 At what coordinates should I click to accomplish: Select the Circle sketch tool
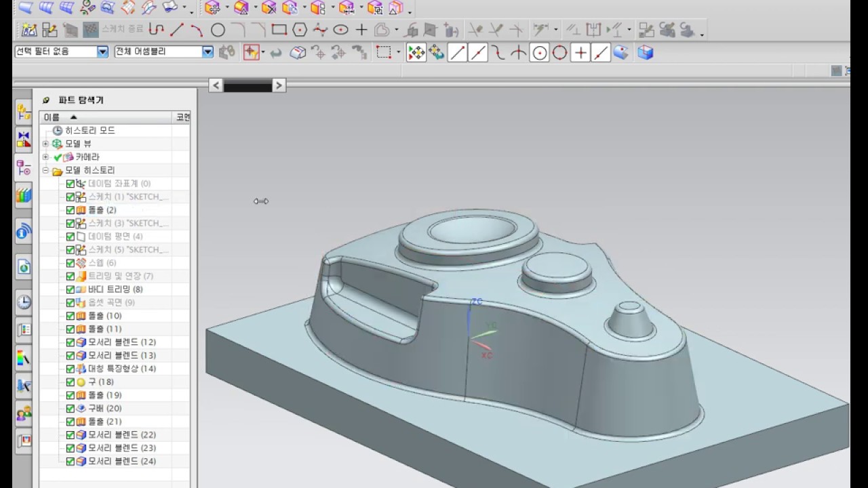coord(218,30)
